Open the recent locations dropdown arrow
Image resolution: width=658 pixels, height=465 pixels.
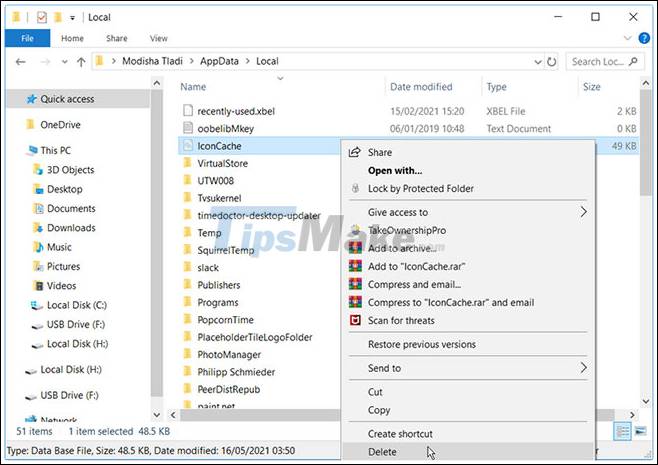(64, 62)
